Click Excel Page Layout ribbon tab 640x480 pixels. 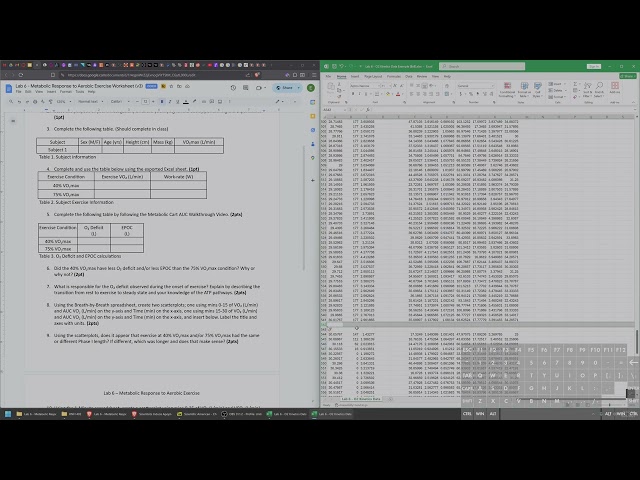373,76
